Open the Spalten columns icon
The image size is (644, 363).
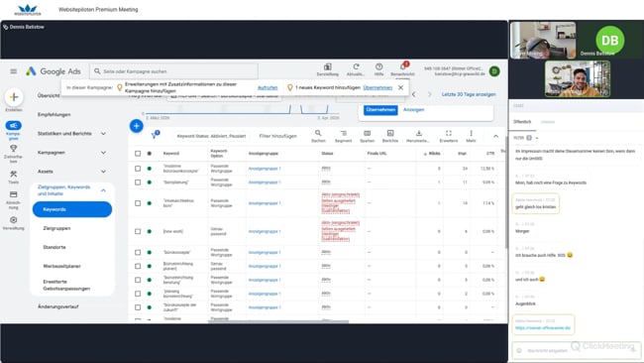click(x=368, y=133)
